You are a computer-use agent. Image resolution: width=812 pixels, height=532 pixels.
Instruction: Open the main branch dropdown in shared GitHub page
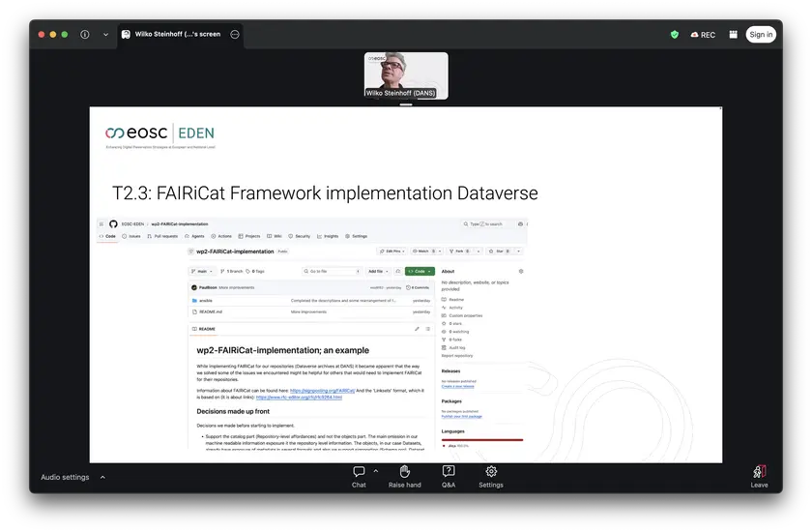pyautogui.click(x=202, y=272)
